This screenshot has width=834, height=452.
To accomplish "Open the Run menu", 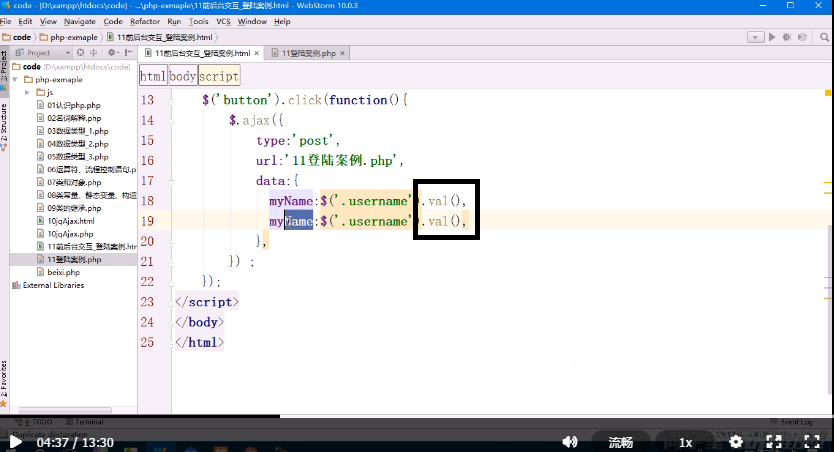I will coord(174,21).
